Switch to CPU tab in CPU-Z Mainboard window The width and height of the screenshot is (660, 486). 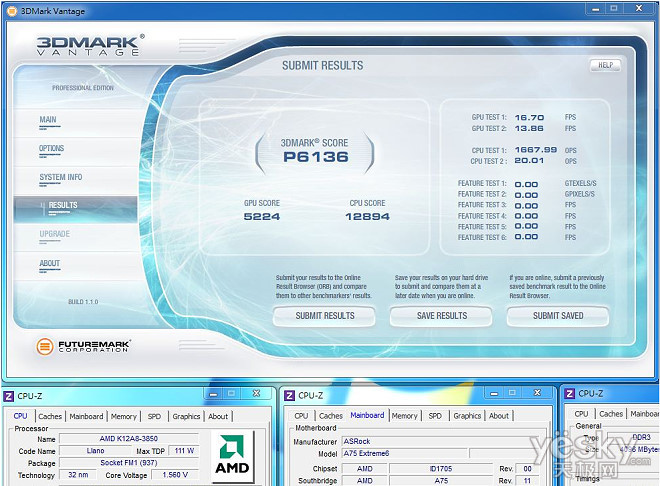301,416
